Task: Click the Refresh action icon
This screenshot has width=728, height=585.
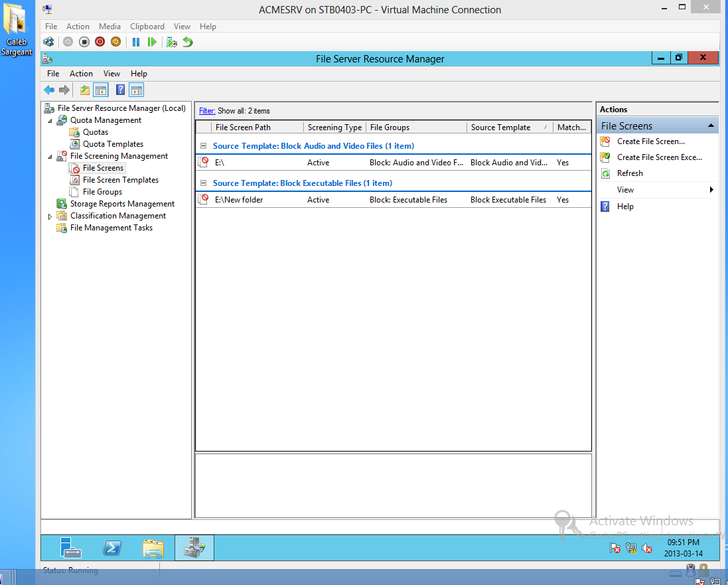Action: click(x=605, y=173)
